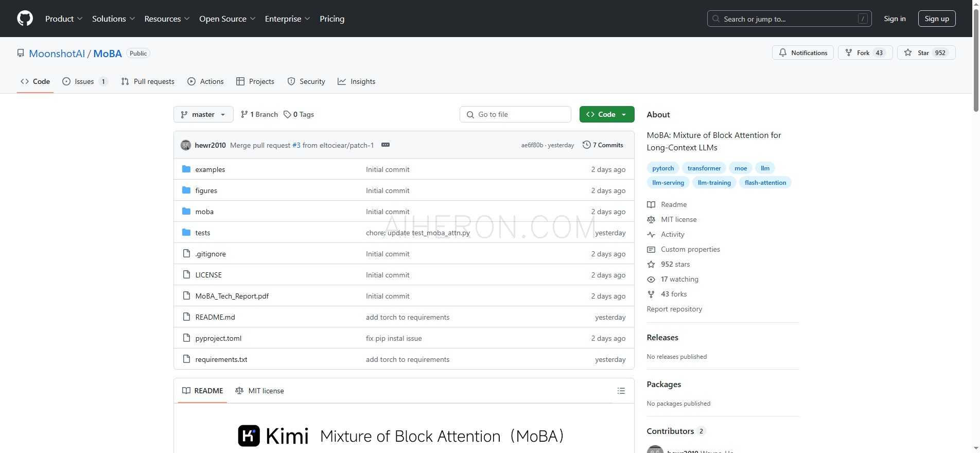
Task: Open the figures folder
Action: pos(206,190)
